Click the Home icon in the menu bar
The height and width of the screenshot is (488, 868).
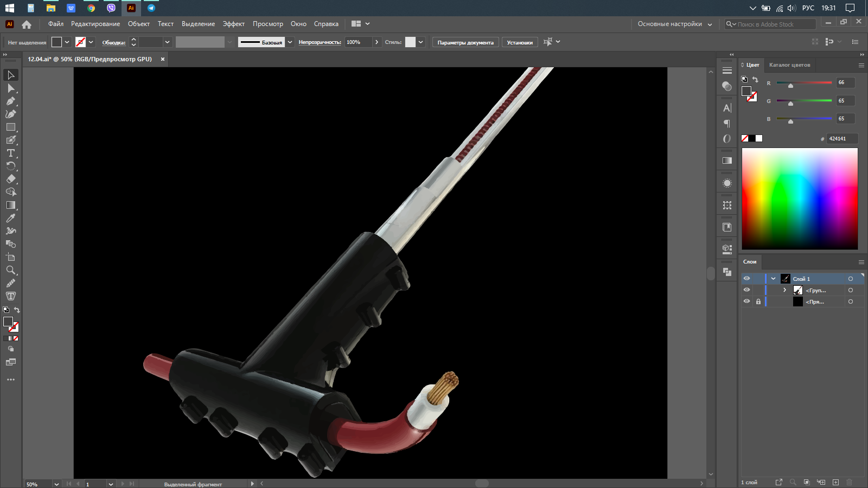point(27,24)
